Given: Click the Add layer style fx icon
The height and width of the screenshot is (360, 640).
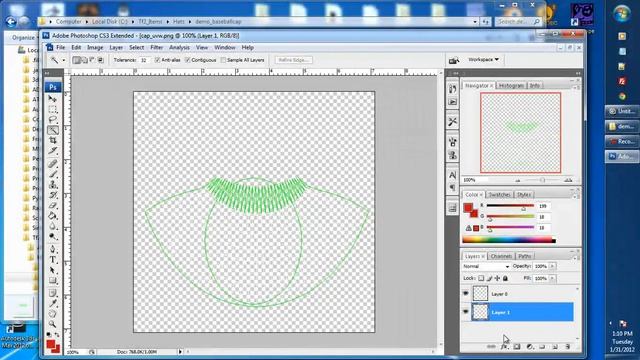Looking at the screenshot, I should point(504,347).
